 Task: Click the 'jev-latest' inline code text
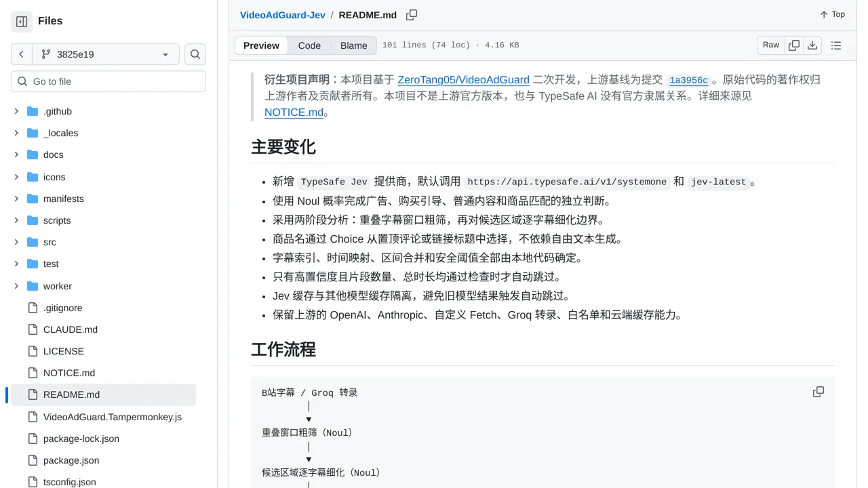tap(719, 182)
